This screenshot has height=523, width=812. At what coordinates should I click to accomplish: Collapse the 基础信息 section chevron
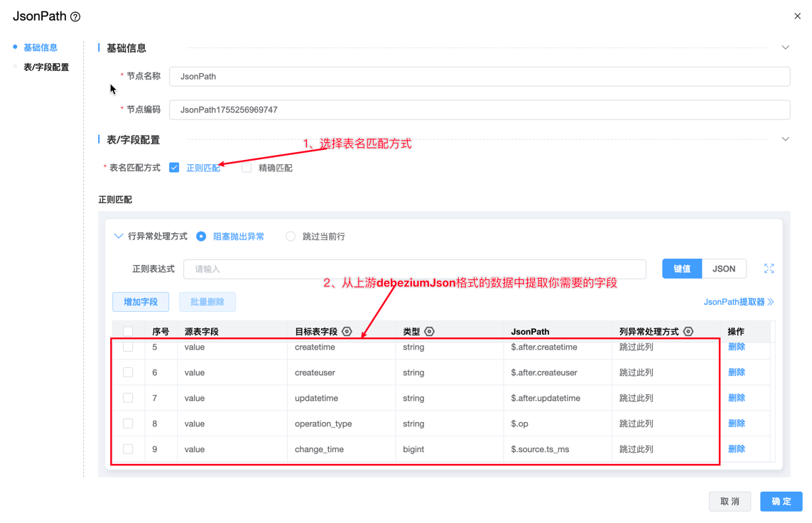point(785,48)
